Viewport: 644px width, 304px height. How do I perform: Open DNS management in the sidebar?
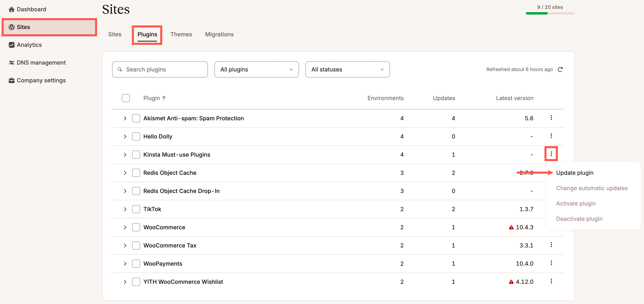[41, 62]
